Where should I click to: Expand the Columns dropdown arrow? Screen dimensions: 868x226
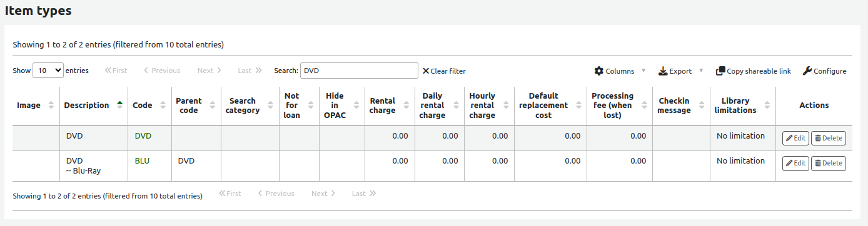pyautogui.click(x=643, y=71)
